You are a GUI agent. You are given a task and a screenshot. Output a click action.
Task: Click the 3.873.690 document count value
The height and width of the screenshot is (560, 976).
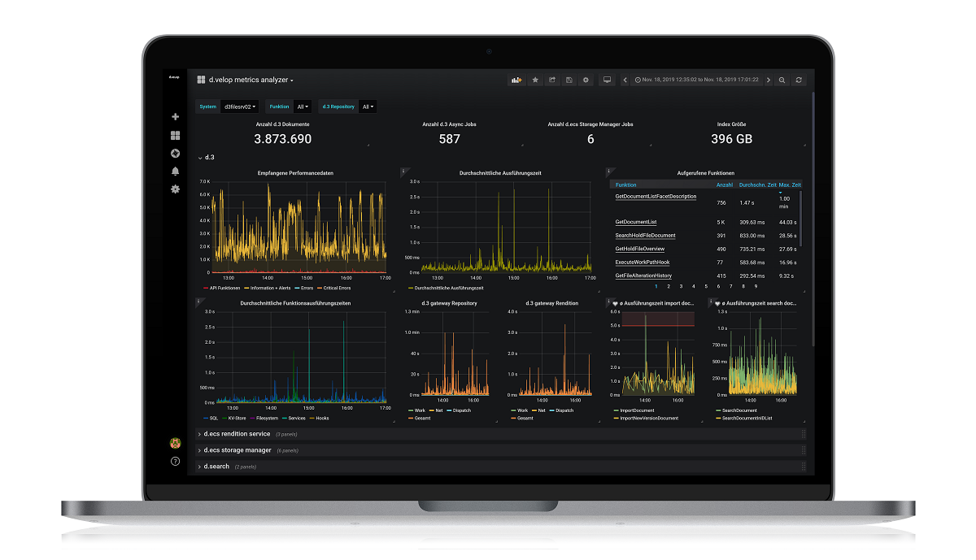click(x=283, y=139)
